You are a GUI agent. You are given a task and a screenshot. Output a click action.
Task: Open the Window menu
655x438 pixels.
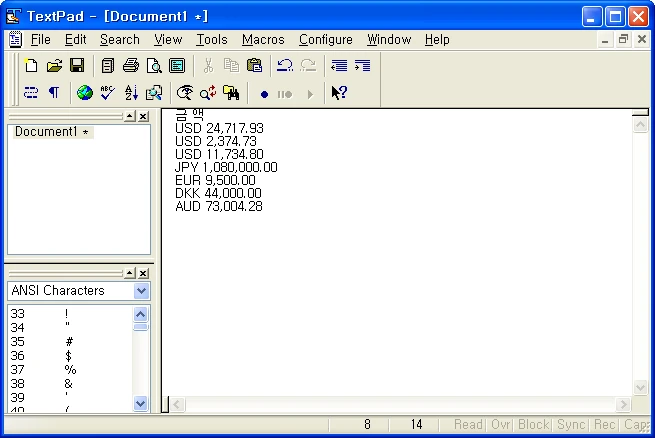389,40
